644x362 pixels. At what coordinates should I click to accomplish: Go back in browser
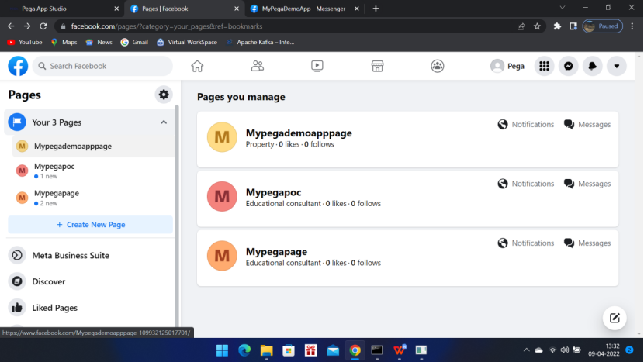(11, 26)
